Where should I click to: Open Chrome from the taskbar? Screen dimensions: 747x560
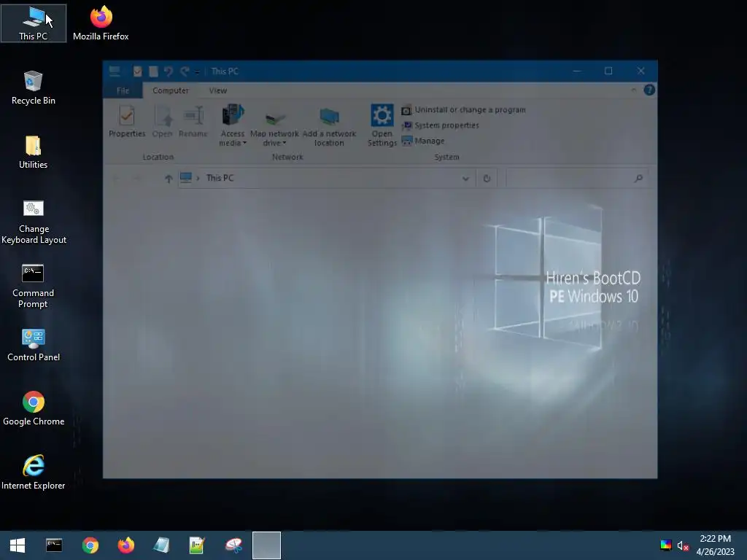(x=90, y=545)
